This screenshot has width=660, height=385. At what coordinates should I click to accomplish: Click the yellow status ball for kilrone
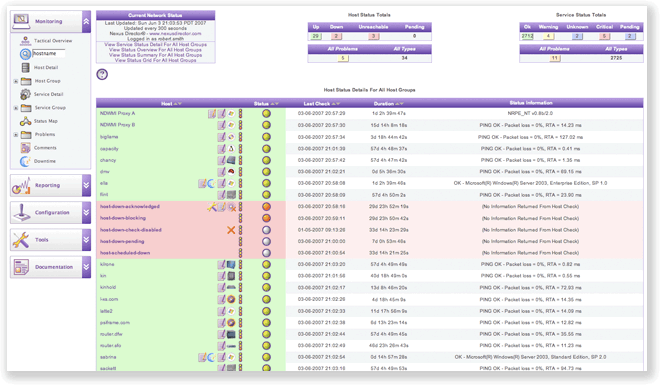click(266, 265)
